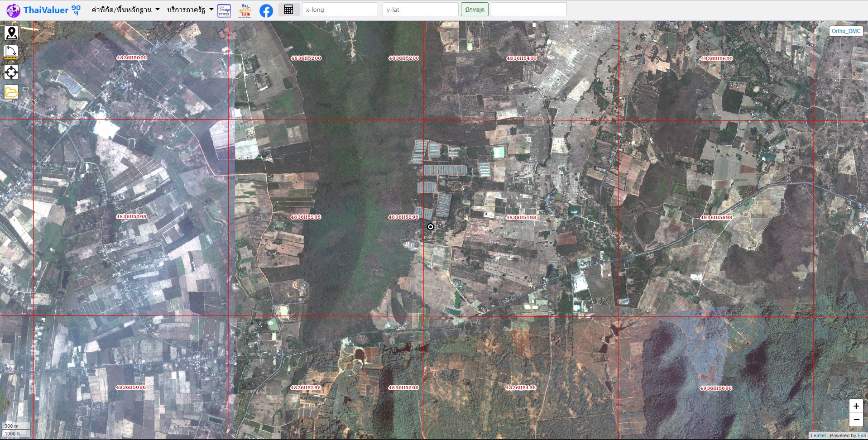Select the map pin location tool

click(x=11, y=33)
